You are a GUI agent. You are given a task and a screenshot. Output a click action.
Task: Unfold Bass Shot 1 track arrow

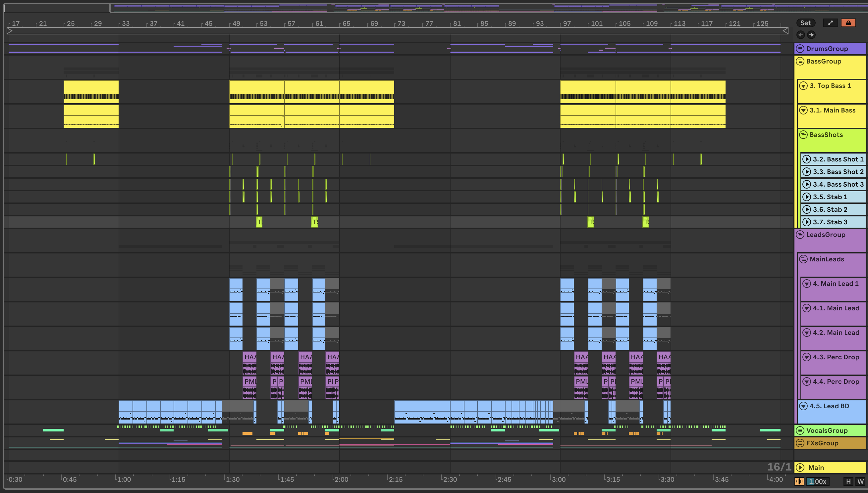[807, 159]
